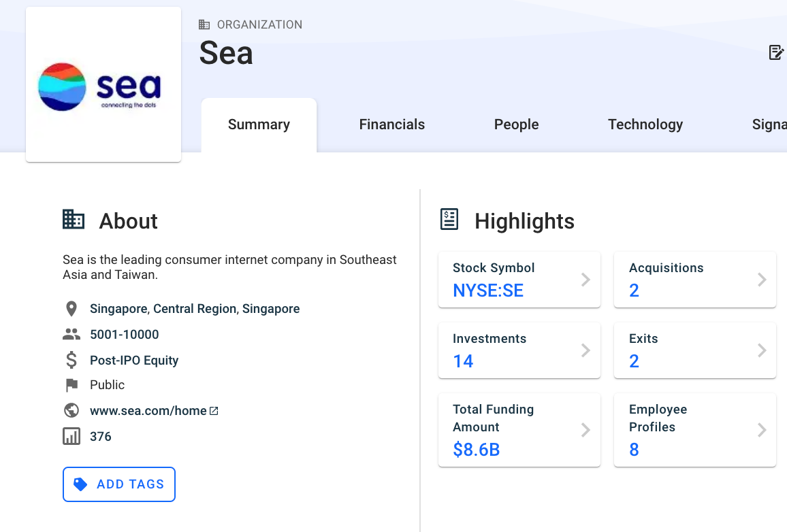Image resolution: width=787 pixels, height=532 pixels.
Task: Click the bar chart rank icon
Action: tap(71, 436)
